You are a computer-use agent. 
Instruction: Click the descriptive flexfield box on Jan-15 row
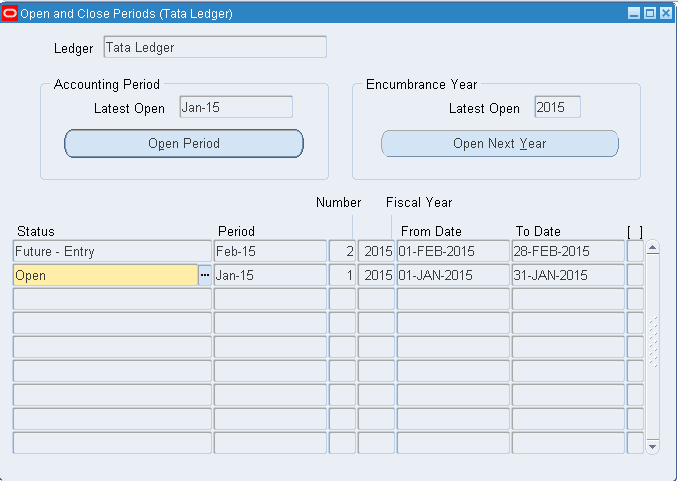[x=635, y=275]
